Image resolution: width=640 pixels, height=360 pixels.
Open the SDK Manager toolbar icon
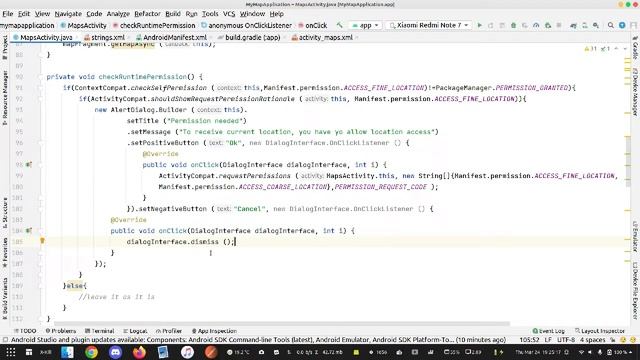coord(596,25)
